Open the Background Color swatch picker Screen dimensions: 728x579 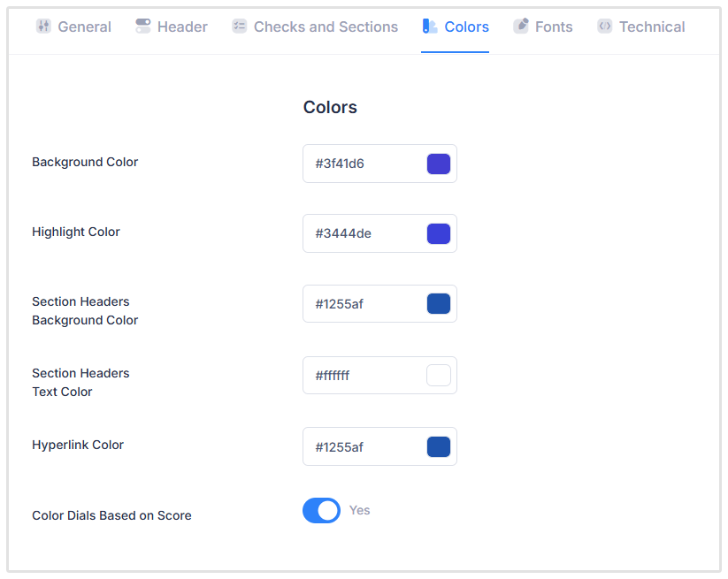pyautogui.click(x=438, y=164)
